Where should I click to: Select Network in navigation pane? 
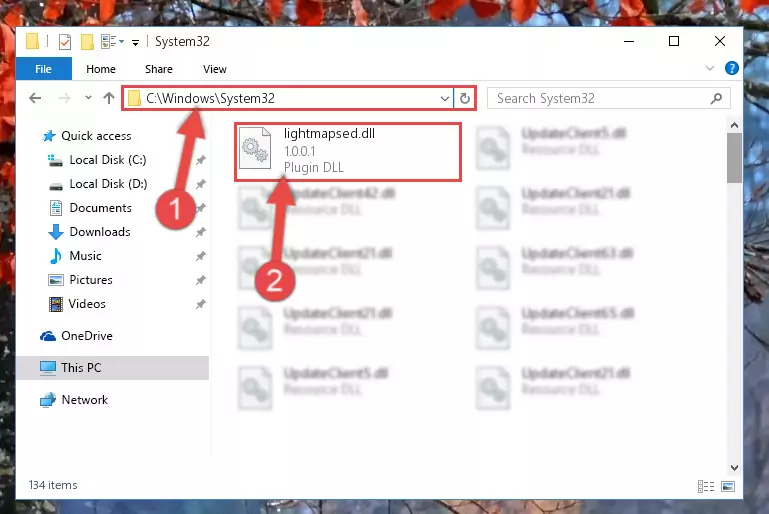point(84,400)
